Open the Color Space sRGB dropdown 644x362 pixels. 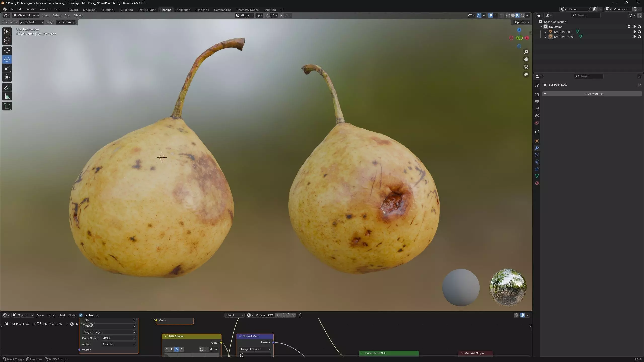[119, 338]
